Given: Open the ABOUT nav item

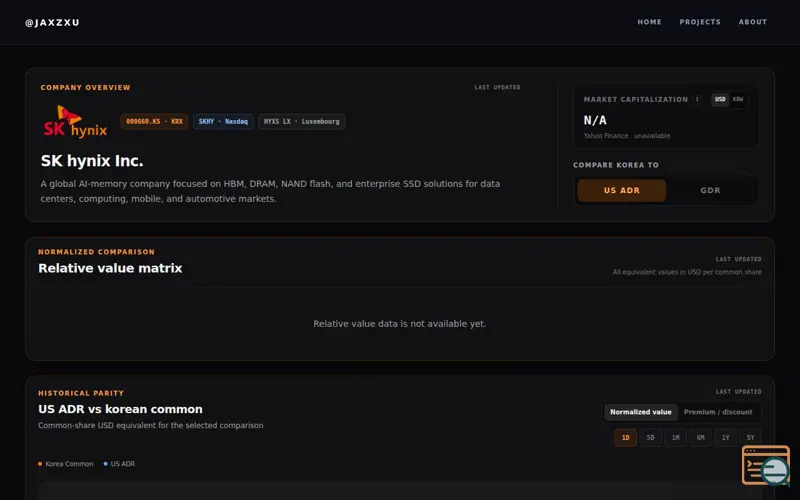Looking at the screenshot, I should tap(753, 22).
